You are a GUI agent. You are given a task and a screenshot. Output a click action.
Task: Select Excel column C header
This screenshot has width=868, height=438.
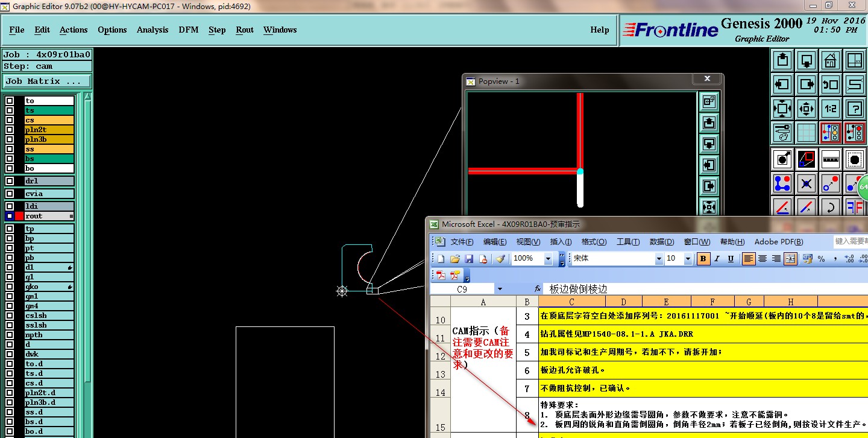point(571,302)
